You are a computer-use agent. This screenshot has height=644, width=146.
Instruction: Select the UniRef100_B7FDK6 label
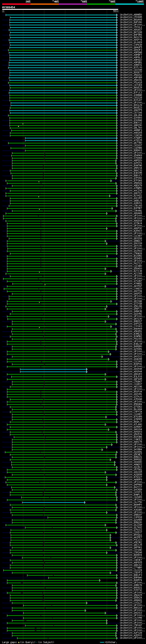(x=131, y=180)
